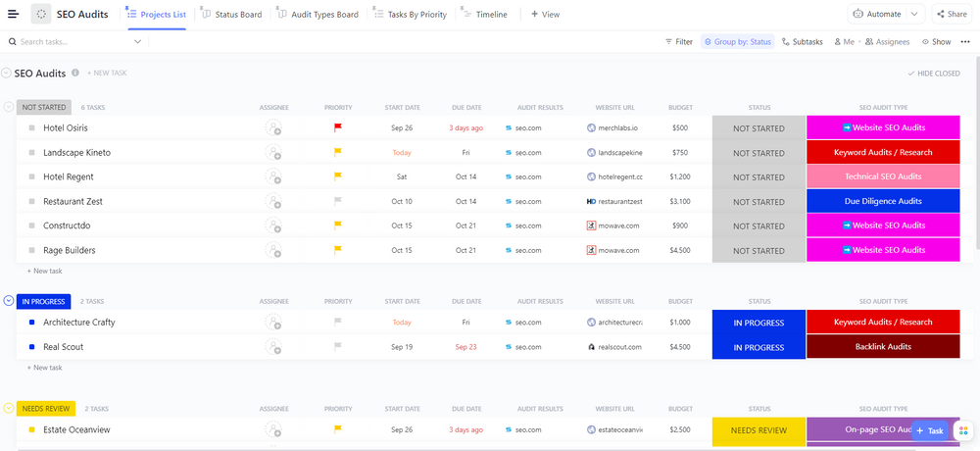Toggle status checkbox for Real Scout
This screenshot has height=451, width=980.
31,347
